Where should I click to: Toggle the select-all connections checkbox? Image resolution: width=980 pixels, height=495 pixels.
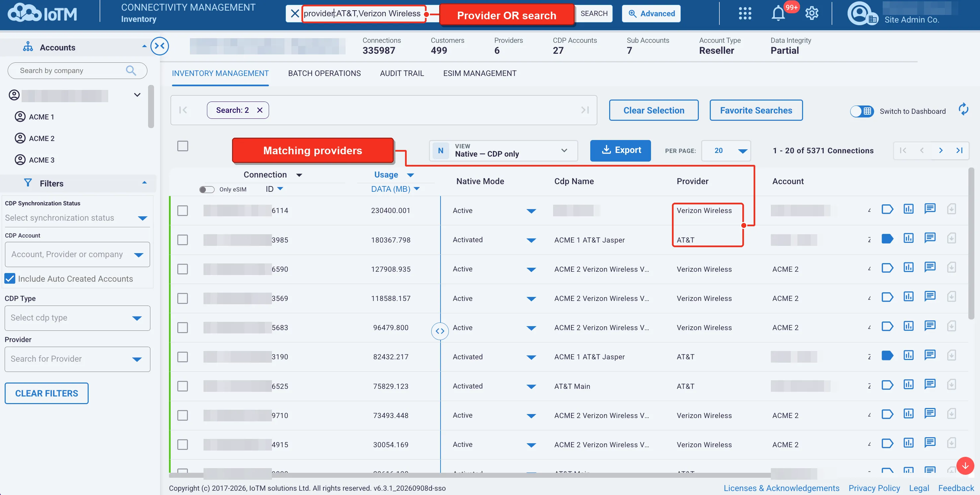[183, 146]
